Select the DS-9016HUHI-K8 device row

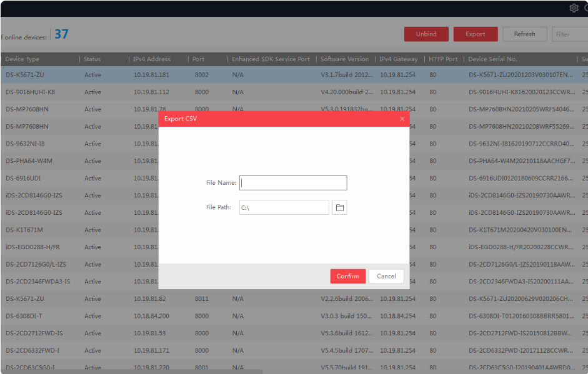coord(31,92)
